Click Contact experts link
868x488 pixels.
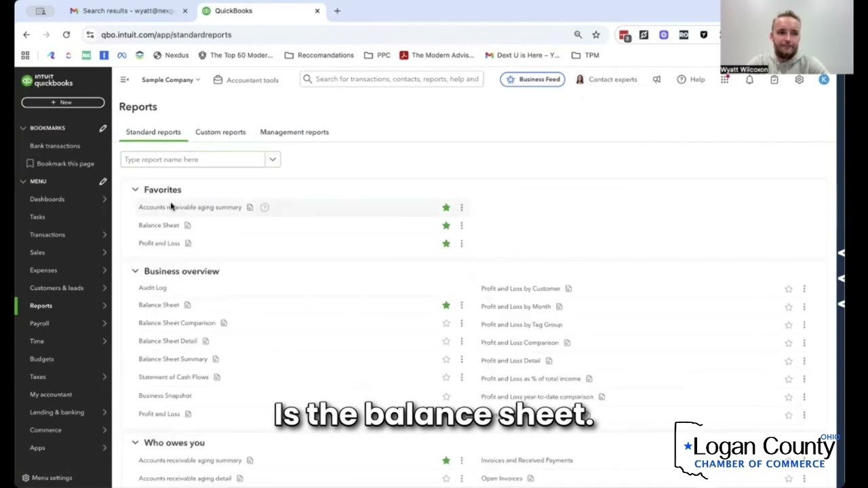606,79
